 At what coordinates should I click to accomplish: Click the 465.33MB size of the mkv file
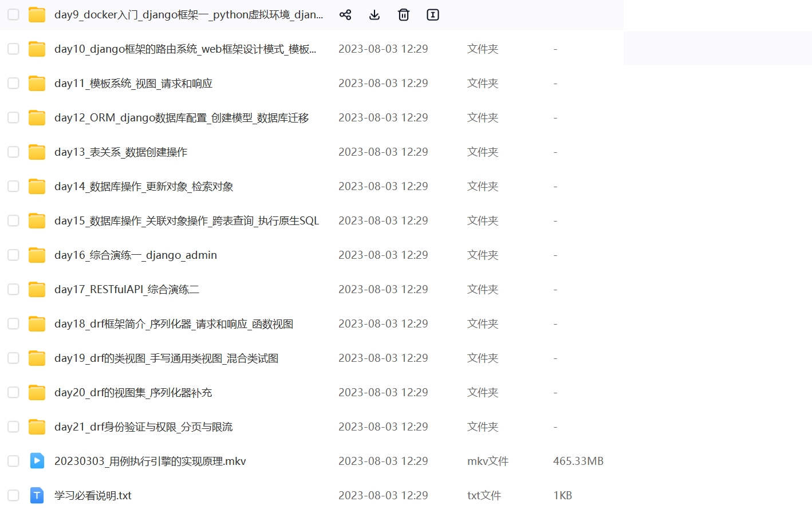coord(578,461)
